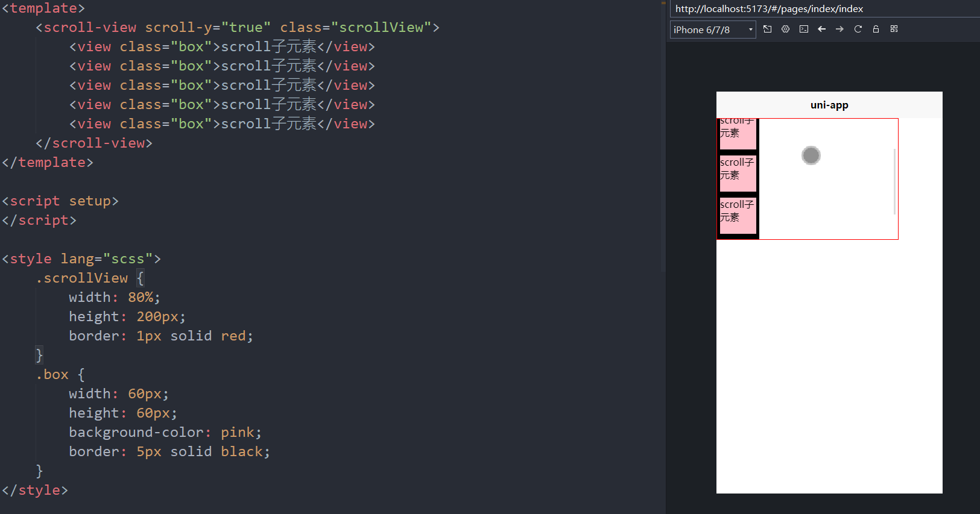Image resolution: width=980 pixels, height=514 pixels.
Task: Click the closing '</style>' tag
Action: tap(35, 490)
